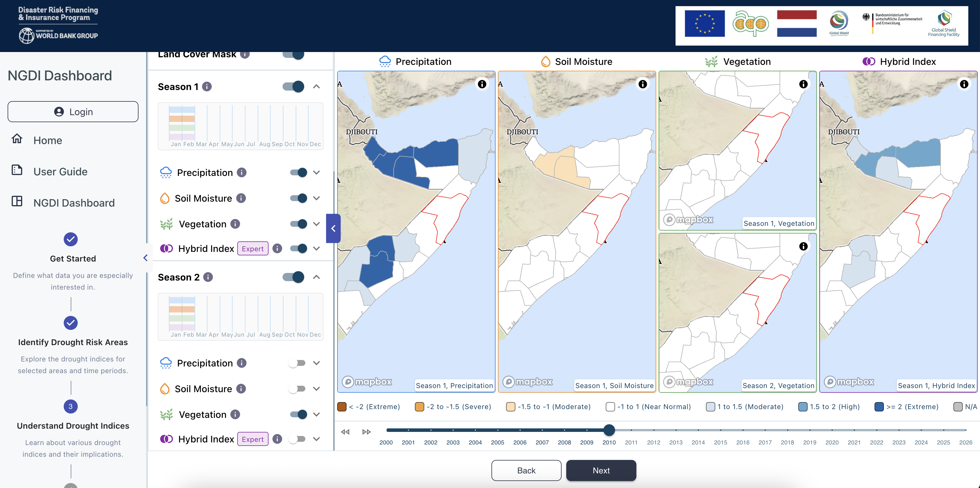The height and width of the screenshot is (488, 980).
Task: Select year 2015 on the timeline
Action: point(721,442)
